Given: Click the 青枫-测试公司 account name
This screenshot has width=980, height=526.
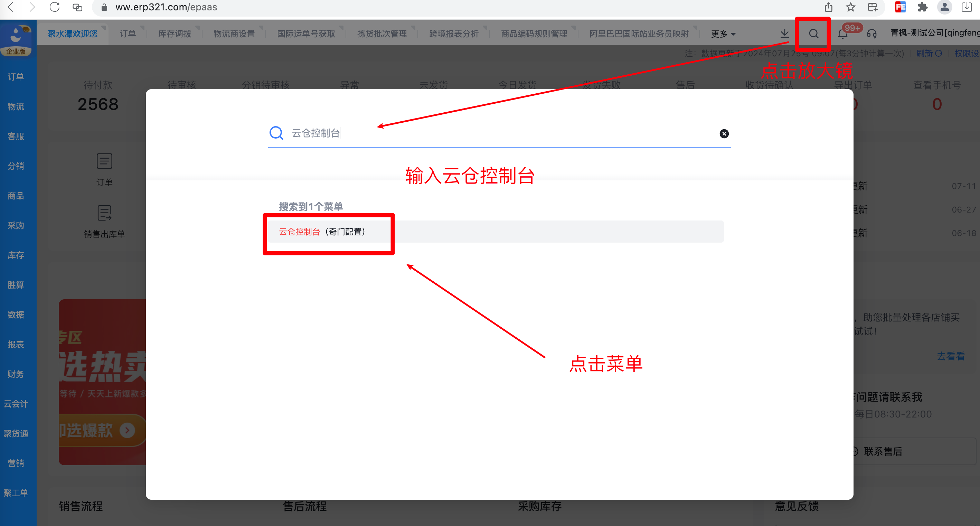Looking at the screenshot, I should coord(935,33).
